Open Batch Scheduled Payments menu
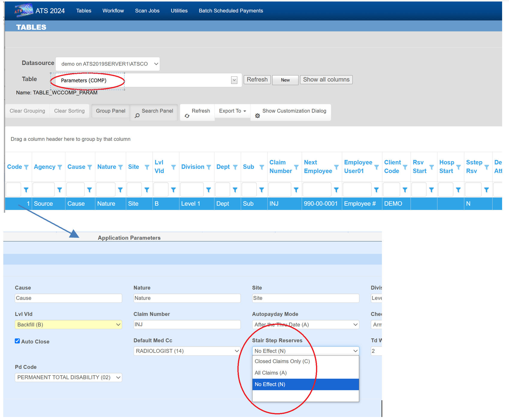 pyautogui.click(x=231, y=11)
